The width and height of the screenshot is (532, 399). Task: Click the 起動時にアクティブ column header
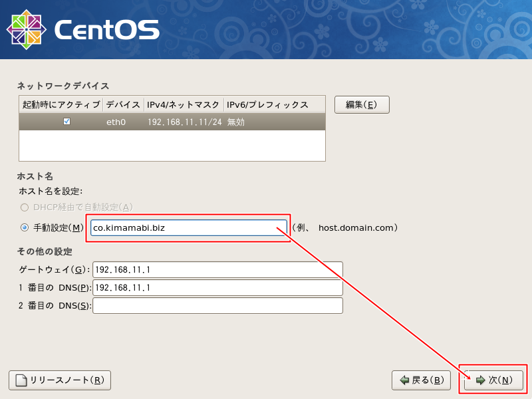(x=61, y=104)
